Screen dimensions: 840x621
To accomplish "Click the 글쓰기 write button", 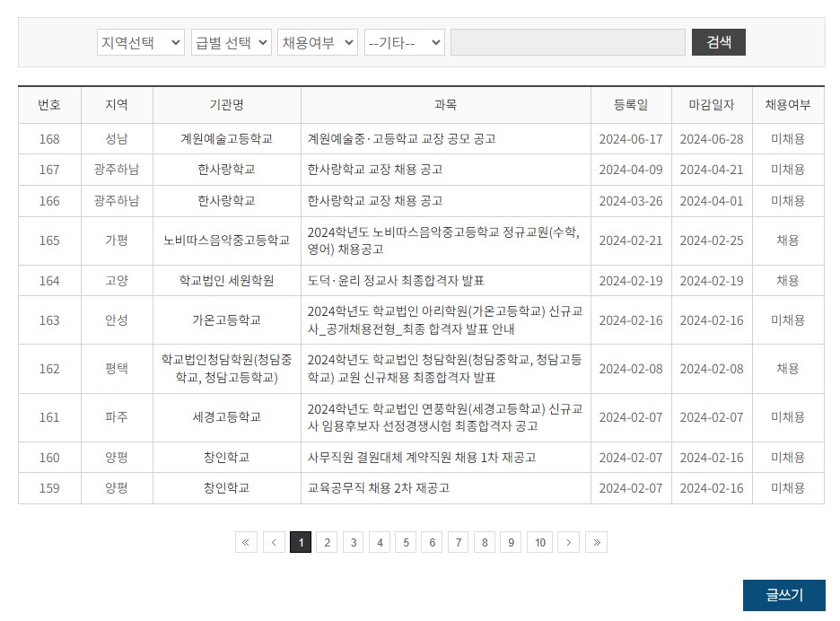I will pos(783,595).
